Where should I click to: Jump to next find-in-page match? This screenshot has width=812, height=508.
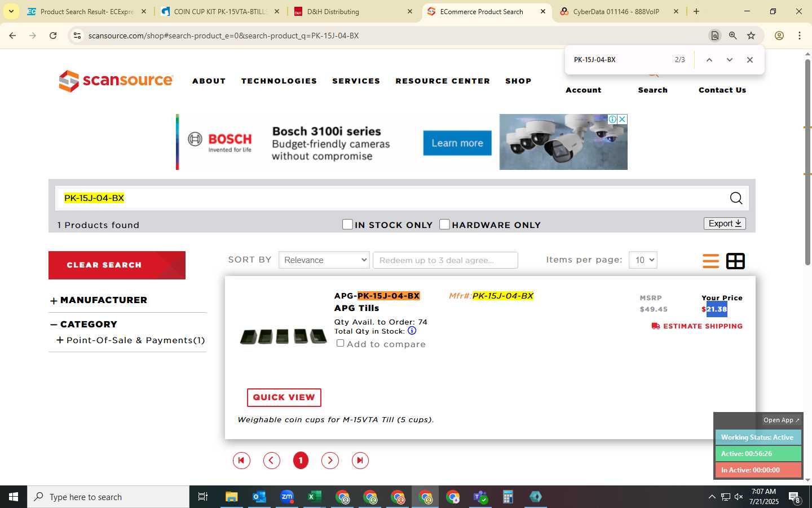[730, 60]
